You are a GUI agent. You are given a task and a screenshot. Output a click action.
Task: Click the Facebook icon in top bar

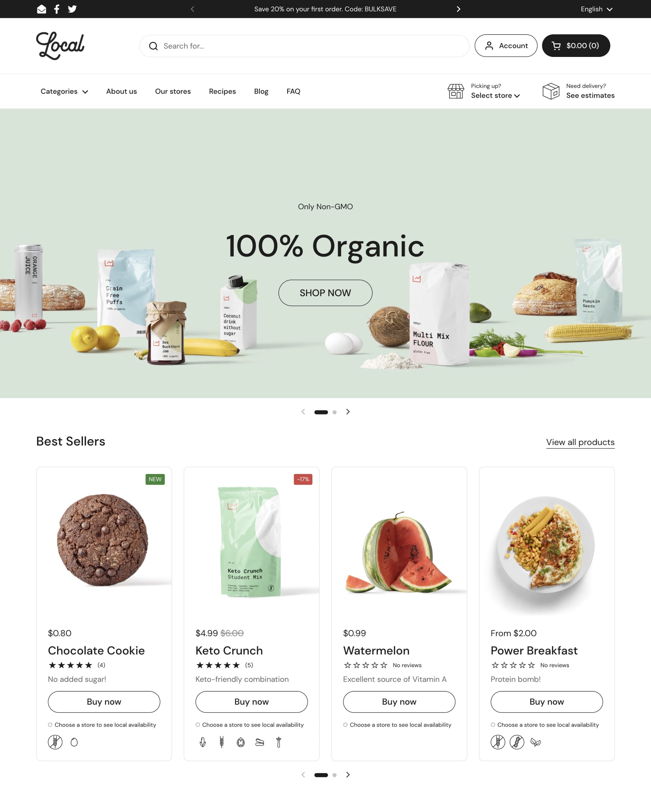[x=56, y=9]
